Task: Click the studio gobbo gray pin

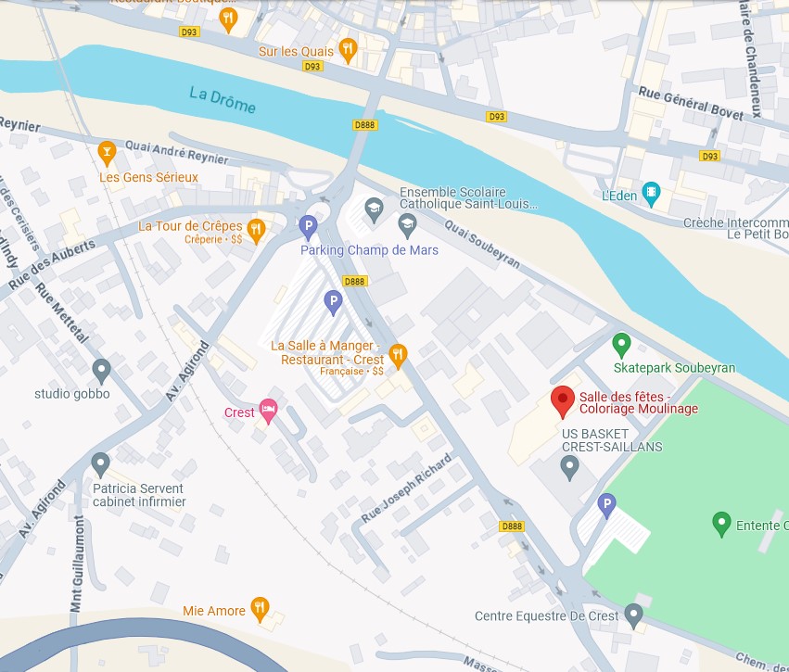Action: [x=102, y=373]
